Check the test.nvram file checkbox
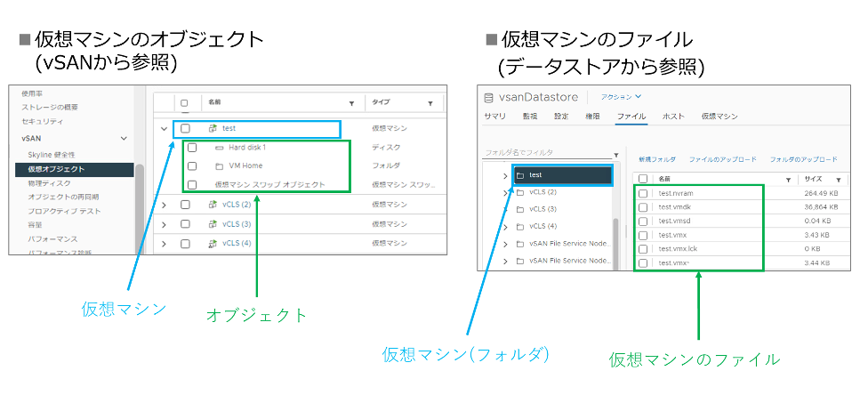Viewport: 868px width, 395px height. point(643,193)
